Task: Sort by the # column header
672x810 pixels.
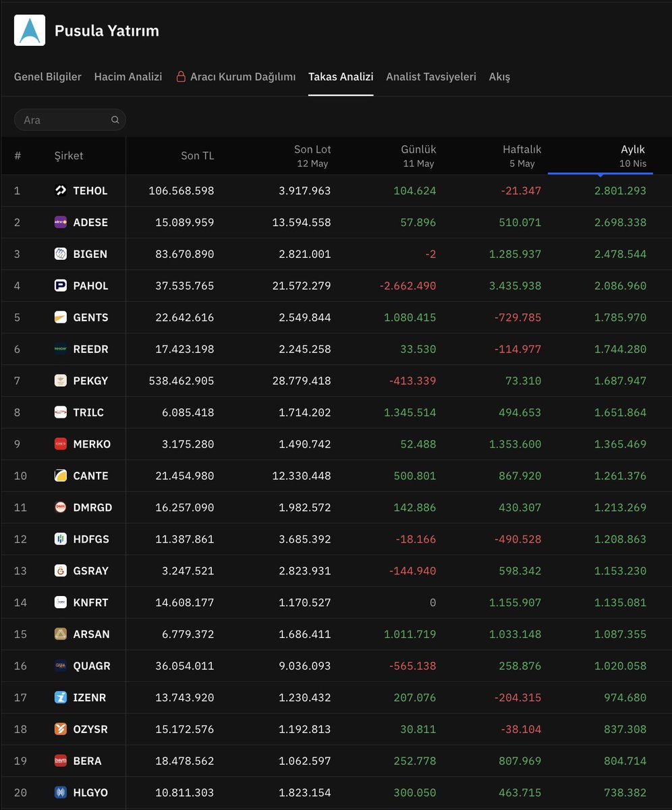Action: (18, 156)
